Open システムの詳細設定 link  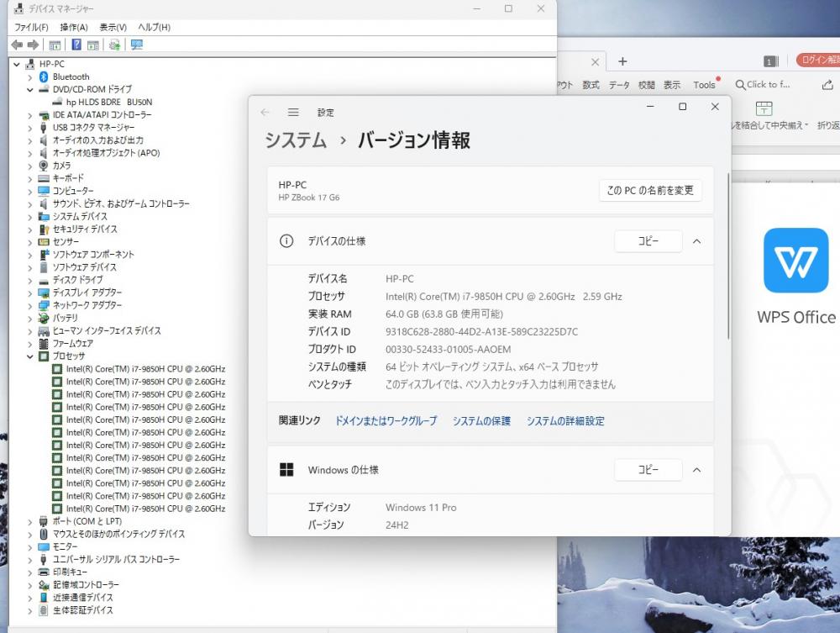565,421
